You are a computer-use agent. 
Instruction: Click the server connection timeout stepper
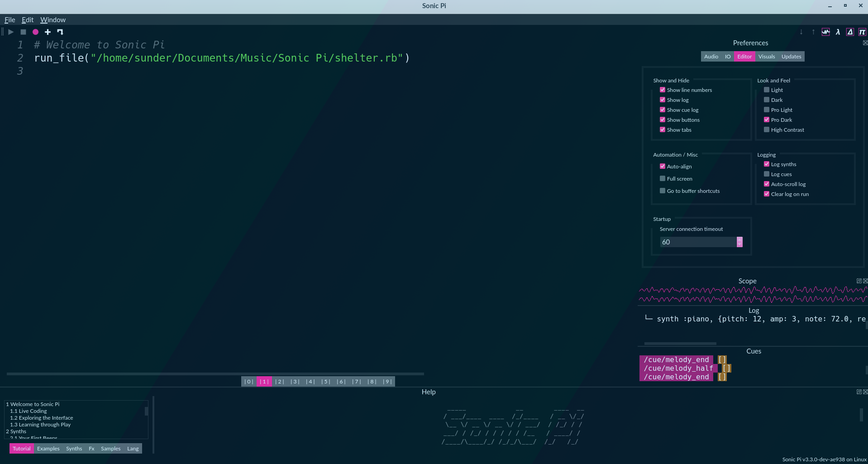click(x=739, y=242)
